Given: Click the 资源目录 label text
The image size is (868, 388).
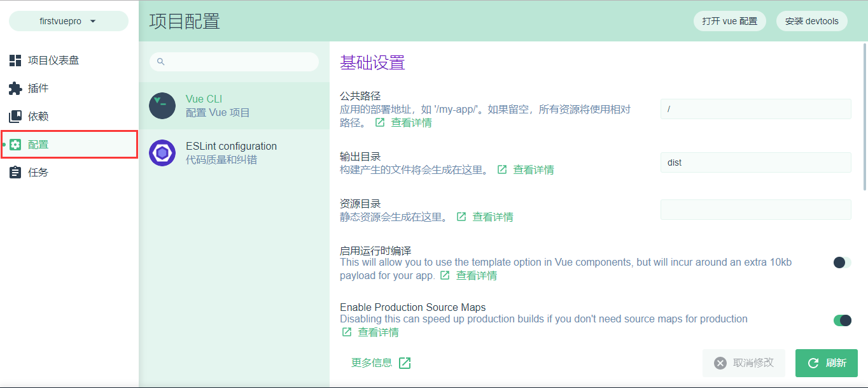Looking at the screenshot, I should [x=360, y=204].
